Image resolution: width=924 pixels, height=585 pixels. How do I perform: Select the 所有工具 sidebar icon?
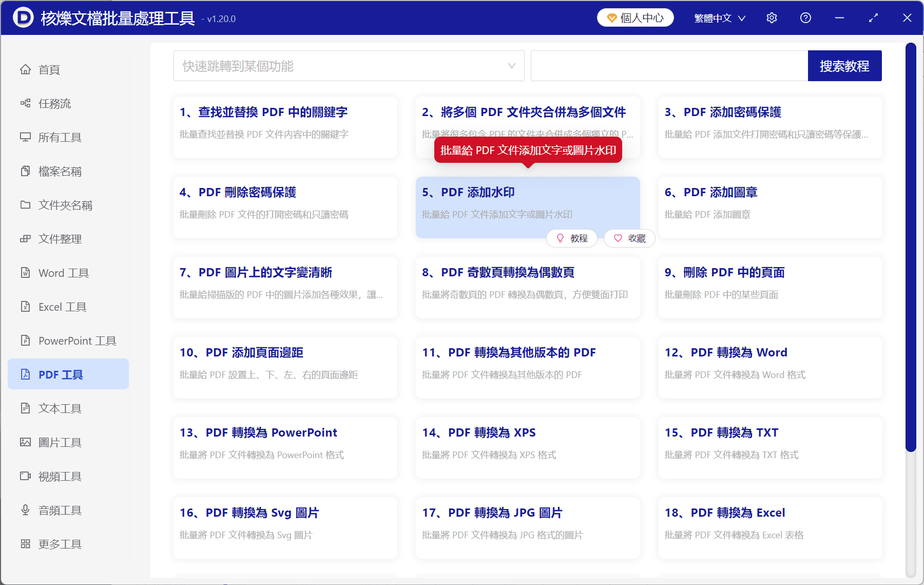[26, 137]
